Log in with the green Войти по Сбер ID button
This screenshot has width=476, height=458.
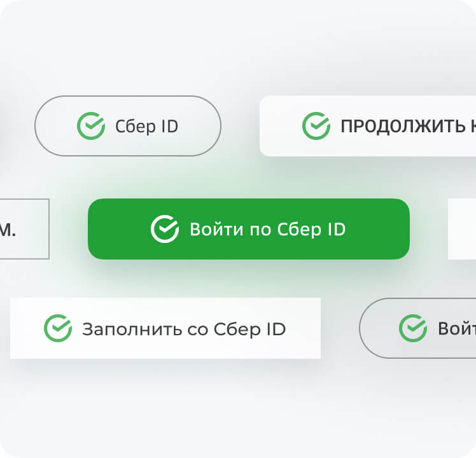248,229
